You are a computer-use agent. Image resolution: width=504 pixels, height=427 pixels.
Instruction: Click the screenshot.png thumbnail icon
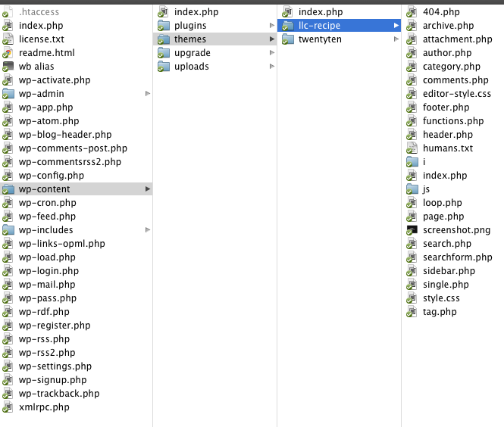(x=412, y=230)
